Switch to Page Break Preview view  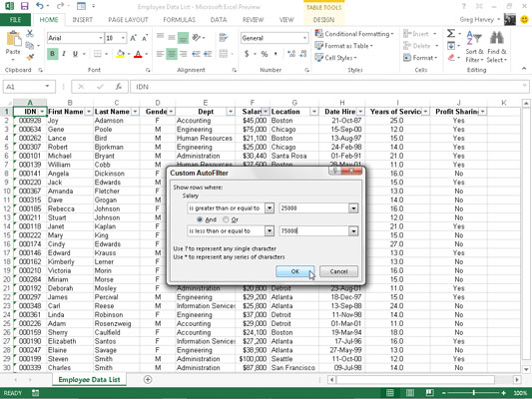(429, 393)
